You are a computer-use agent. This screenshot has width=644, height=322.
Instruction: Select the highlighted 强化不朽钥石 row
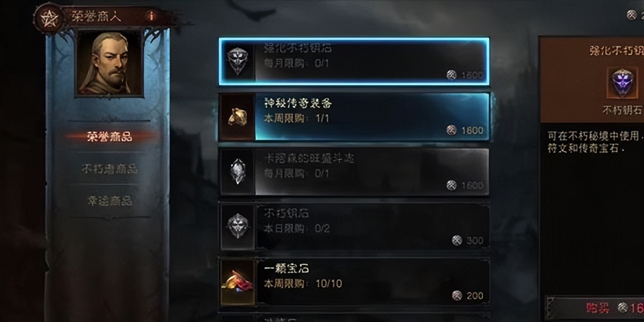354,61
